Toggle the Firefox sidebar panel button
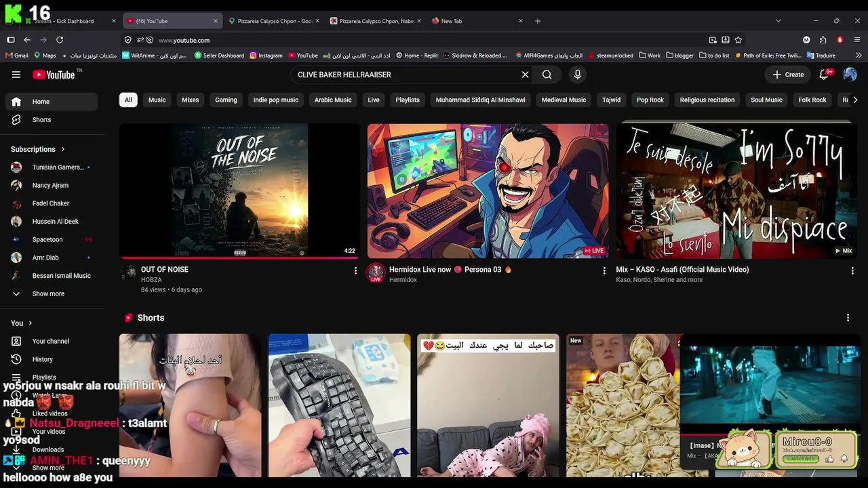Image resolution: width=868 pixels, height=488 pixels. [x=11, y=40]
